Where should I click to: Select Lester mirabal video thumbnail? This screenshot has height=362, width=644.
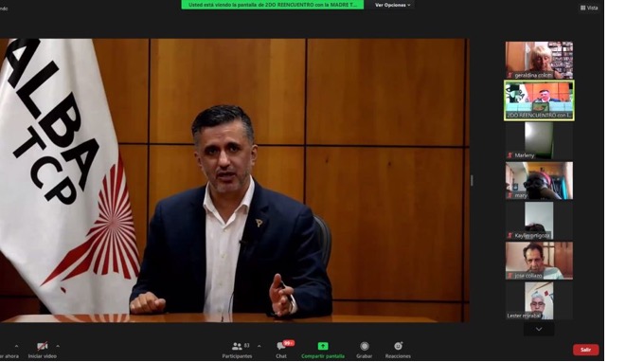click(539, 300)
